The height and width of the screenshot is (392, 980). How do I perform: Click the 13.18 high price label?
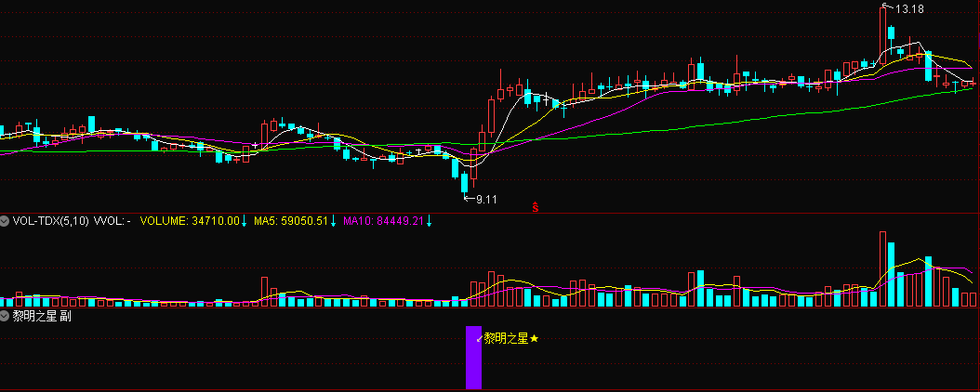(x=909, y=8)
